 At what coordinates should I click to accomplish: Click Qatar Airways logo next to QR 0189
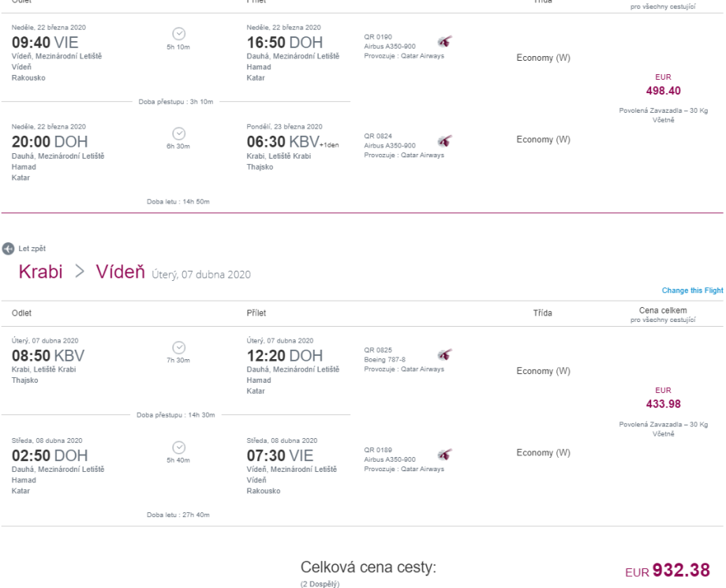pyautogui.click(x=446, y=453)
